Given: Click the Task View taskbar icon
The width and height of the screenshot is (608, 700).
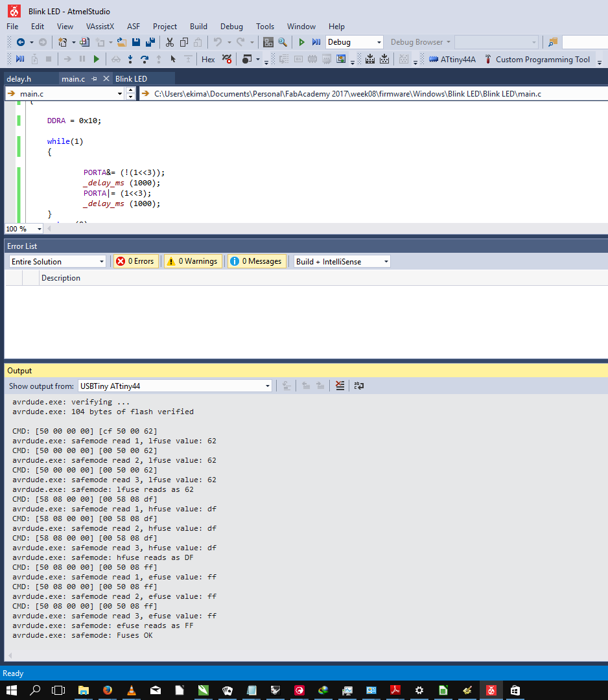Looking at the screenshot, I should (58, 690).
